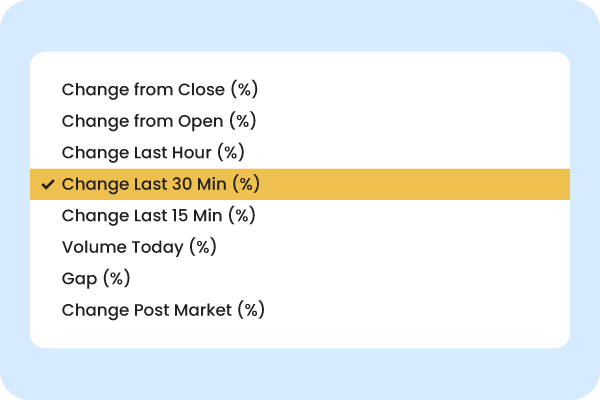The width and height of the screenshot is (600, 400).
Task: Switch to the last hour change metric
Action: point(153,152)
